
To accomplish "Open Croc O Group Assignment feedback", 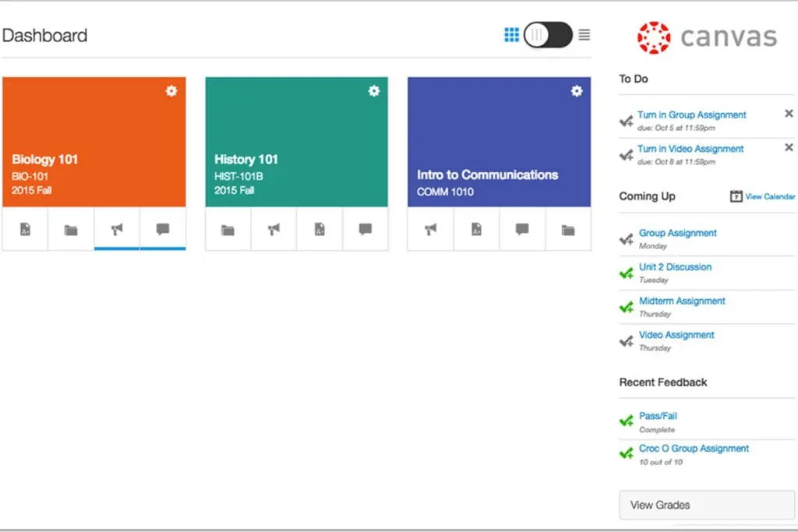I will (x=694, y=449).
